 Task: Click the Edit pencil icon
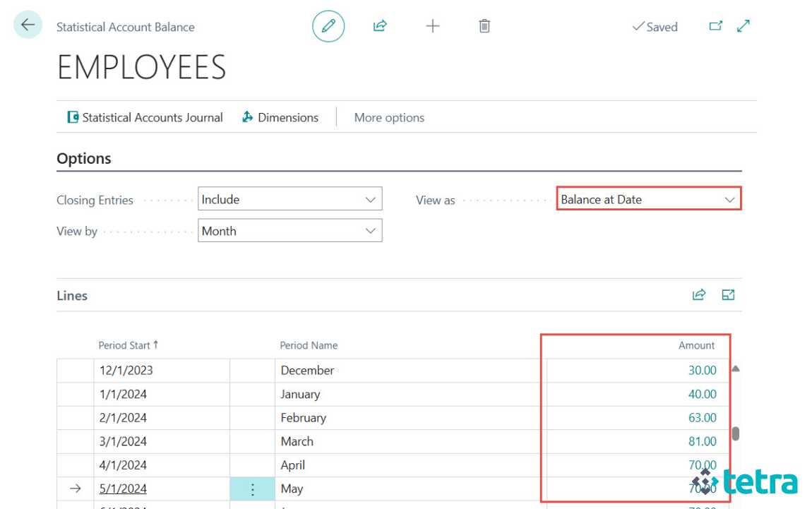(x=328, y=25)
